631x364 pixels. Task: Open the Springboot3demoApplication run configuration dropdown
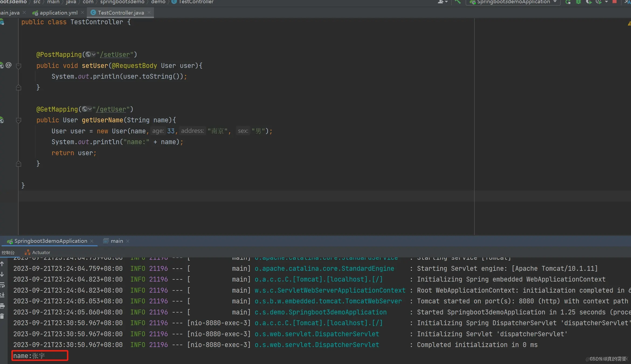coord(555,2)
